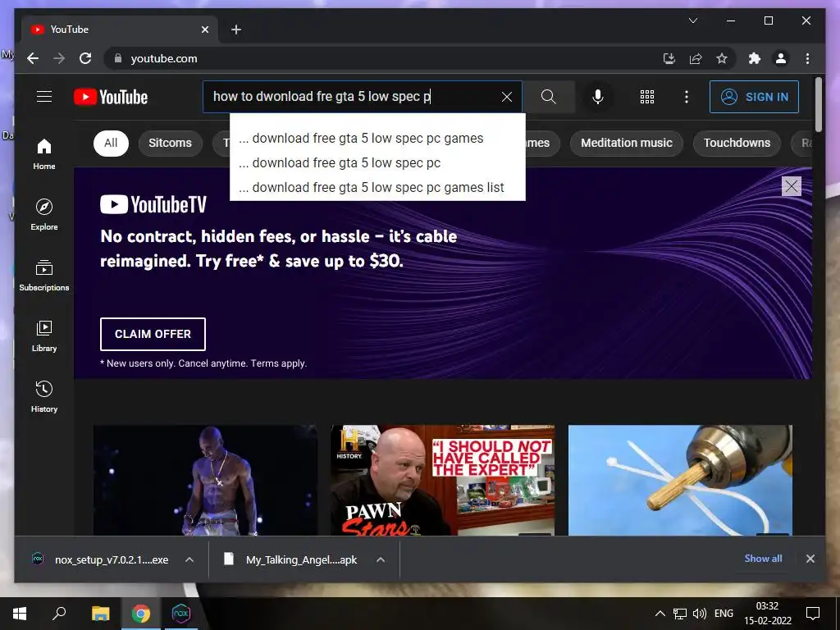840x630 pixels.
Task: Select the Sitcoms filter chip
Action: (x=170, y=143)
